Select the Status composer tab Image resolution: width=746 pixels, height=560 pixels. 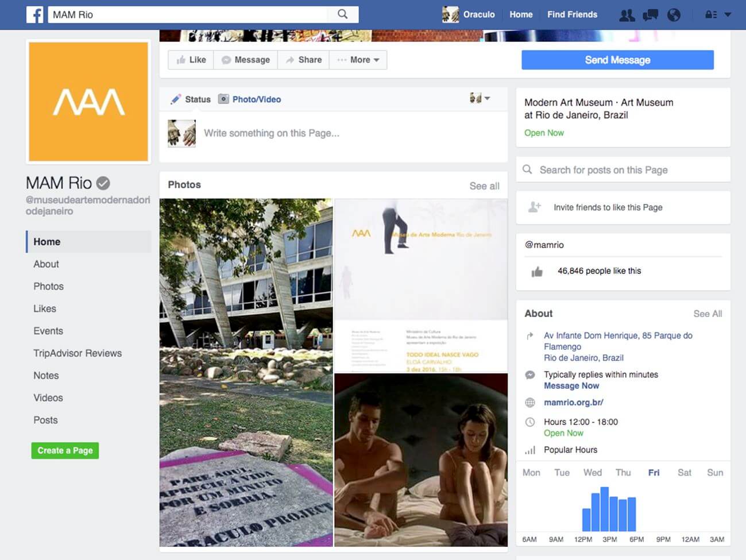click(x=191, y=99)
